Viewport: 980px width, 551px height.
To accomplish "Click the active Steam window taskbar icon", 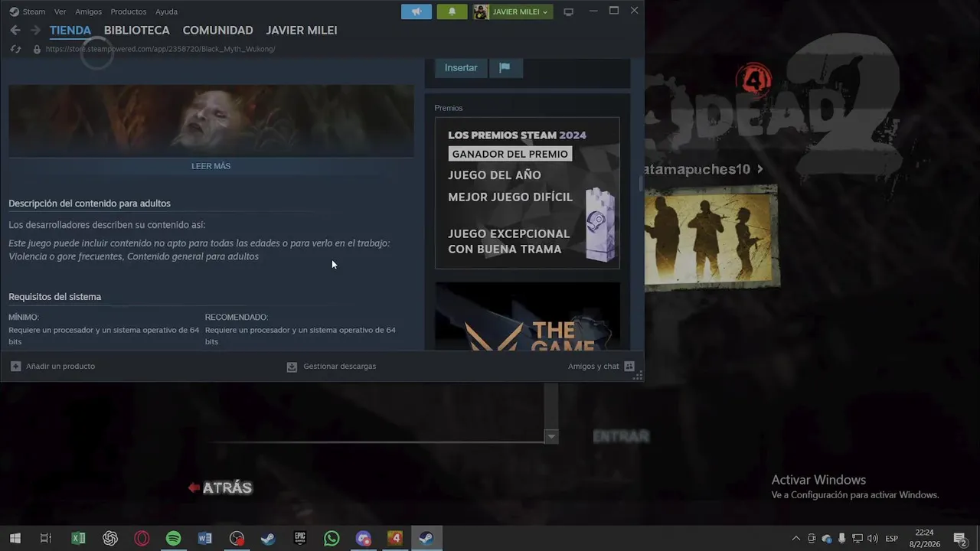I will [x=426, y=539].
